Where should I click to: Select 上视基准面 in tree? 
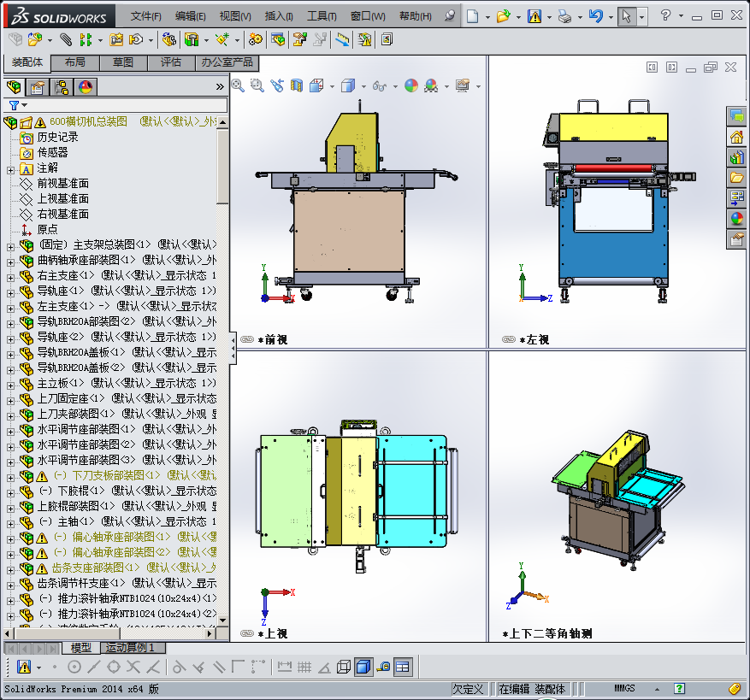[x=62, y=198]
